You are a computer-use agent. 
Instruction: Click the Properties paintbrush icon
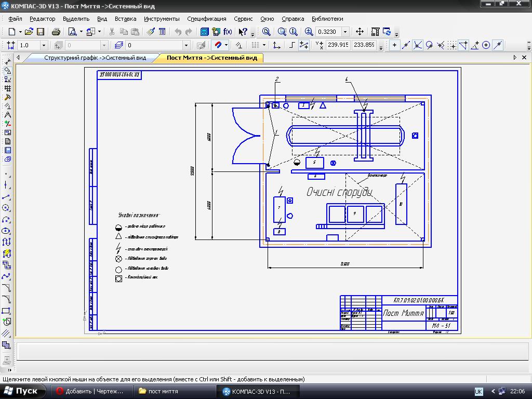click(151, 32)
